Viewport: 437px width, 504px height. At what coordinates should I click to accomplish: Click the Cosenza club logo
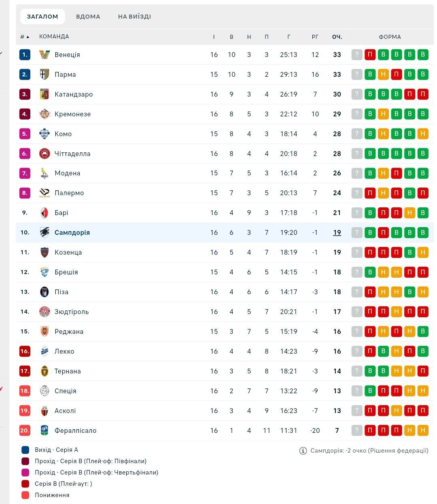point(45,252)
